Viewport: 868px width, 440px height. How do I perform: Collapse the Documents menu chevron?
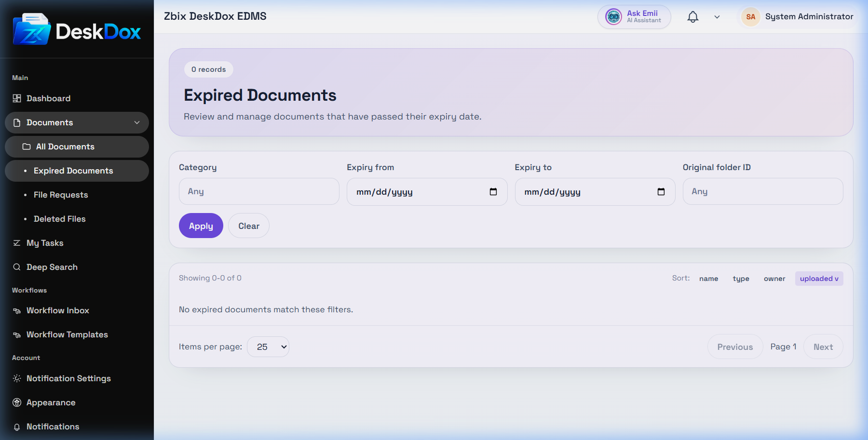tap(137, 122)
